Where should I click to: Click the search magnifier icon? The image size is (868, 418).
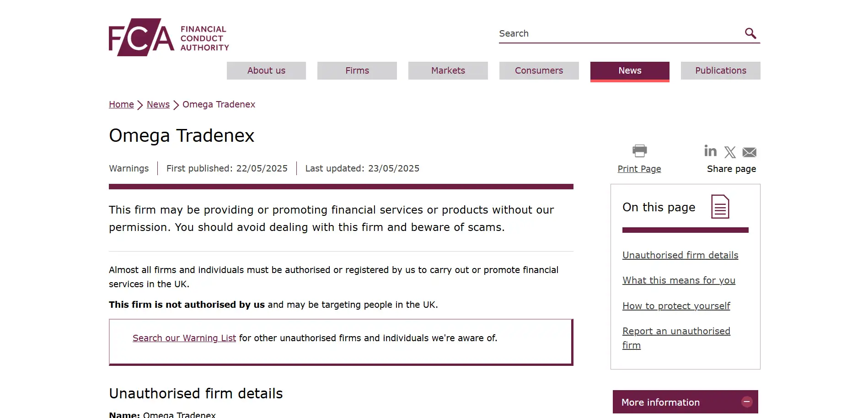click(750, 33)
